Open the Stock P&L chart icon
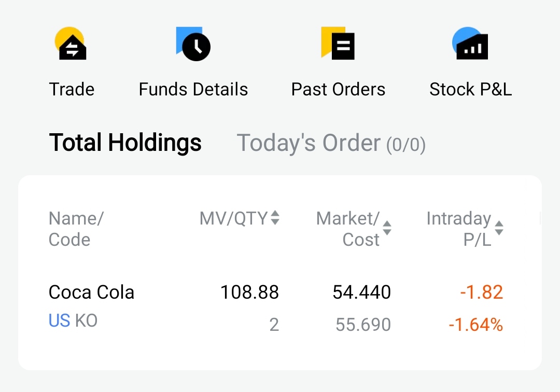The image size is (560, 392). pyautogui.click(x=470, y=43)
